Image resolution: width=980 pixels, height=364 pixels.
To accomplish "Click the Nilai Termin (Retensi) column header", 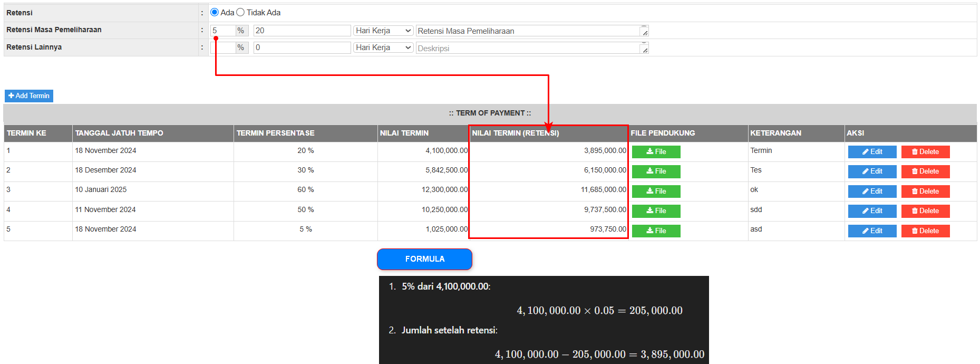I will [515, 133].
